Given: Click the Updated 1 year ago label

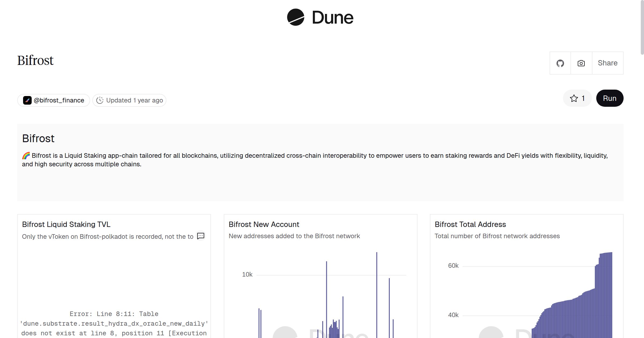Looking at the screenshot, I should coord(134,100).
